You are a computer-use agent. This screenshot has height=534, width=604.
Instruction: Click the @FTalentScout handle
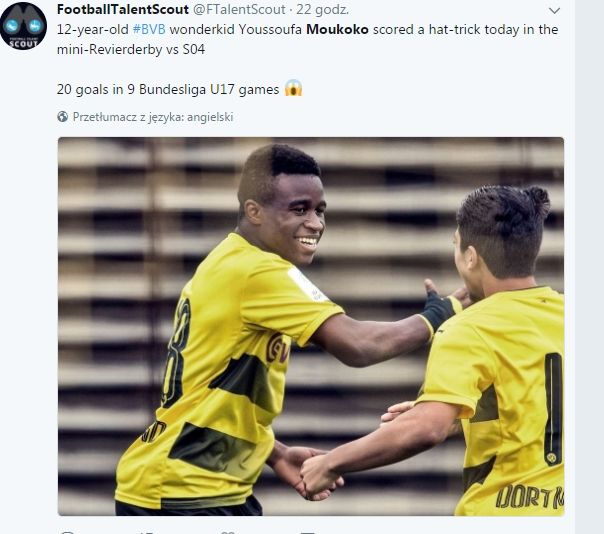239,9
